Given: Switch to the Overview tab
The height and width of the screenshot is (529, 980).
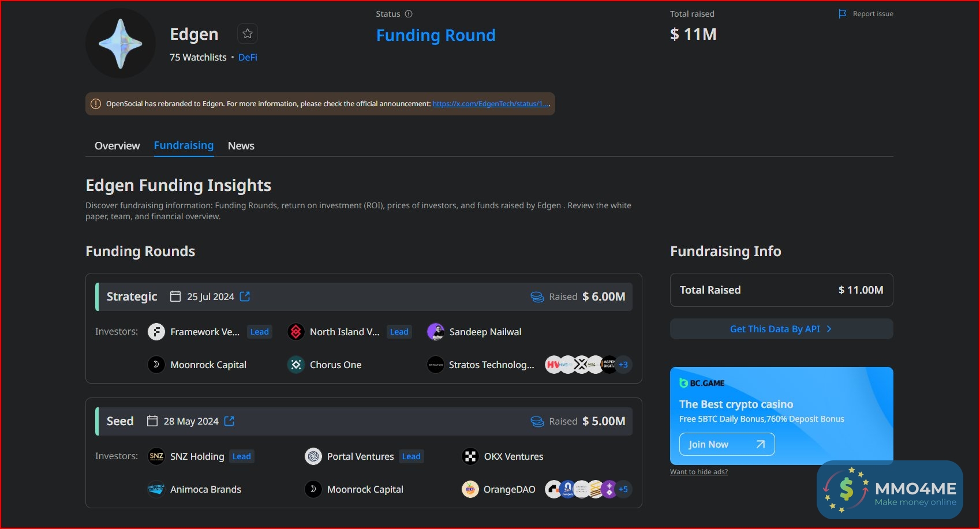Looking at the screenshot, I should 117,146.
